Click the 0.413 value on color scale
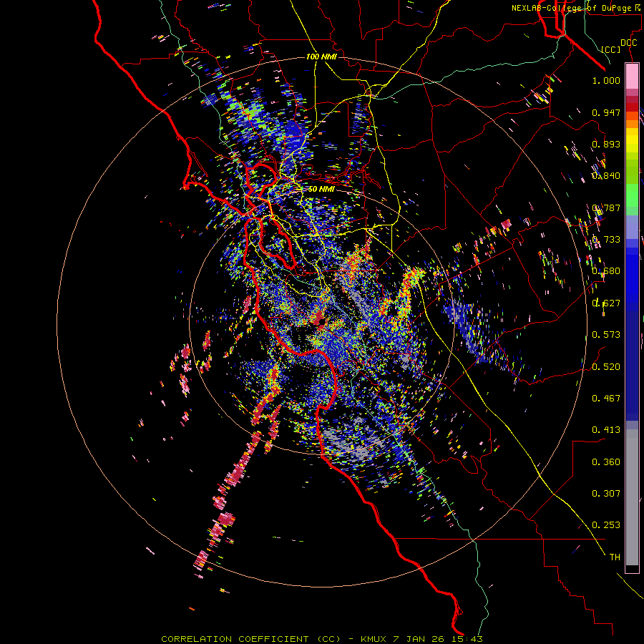 [x=606, y=429]
